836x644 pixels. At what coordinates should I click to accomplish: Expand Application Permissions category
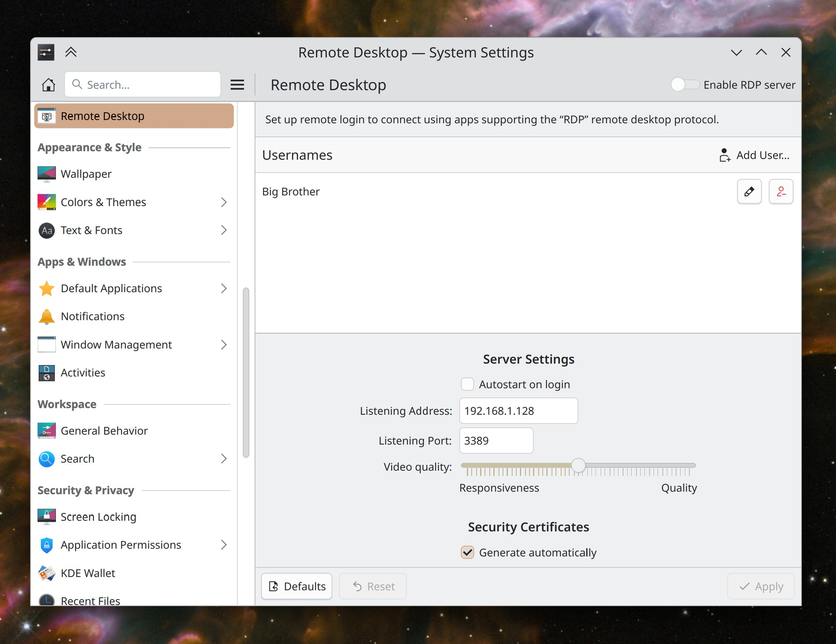tap(224, 544)
